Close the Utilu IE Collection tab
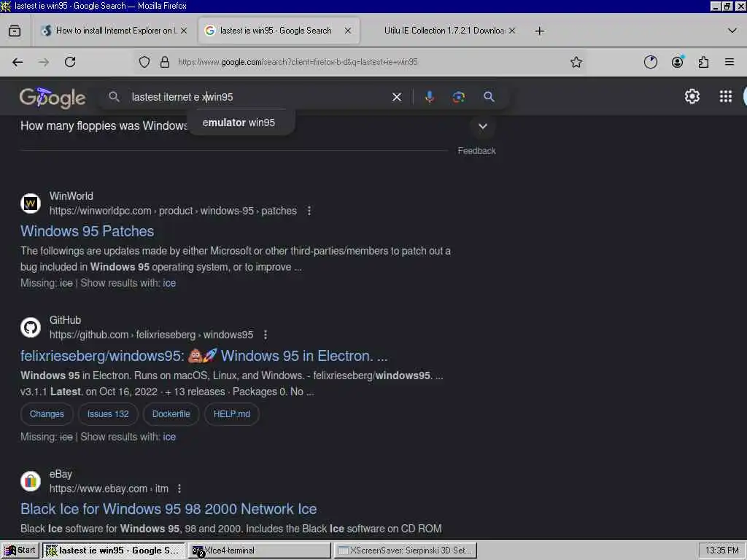Viewport: 747px width, 560px height. tap(512, 31)
